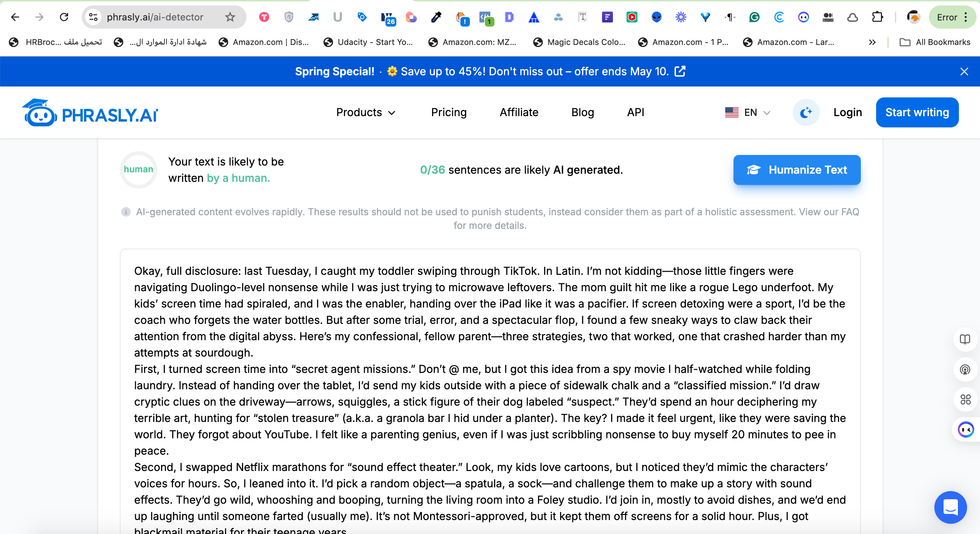Open the black eyedropper color picker extension
The width and height of the screenshot is (980, 534).
coord(436,17)
